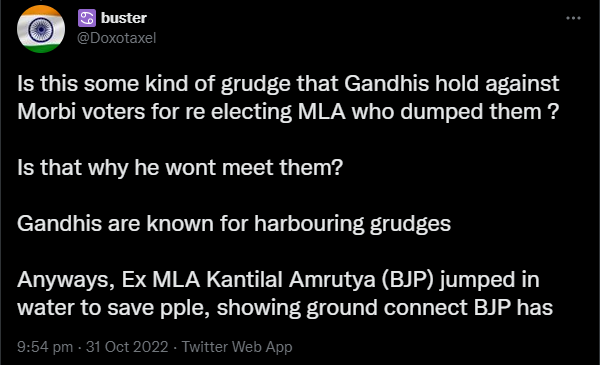
Task: Click the sentence beginning 'Is this some kind of grudge'
Action: [288, 98]
